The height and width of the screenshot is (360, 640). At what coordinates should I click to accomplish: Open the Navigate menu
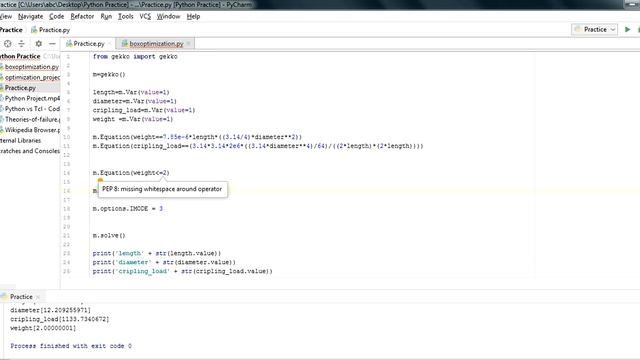(x=30, y=16)
